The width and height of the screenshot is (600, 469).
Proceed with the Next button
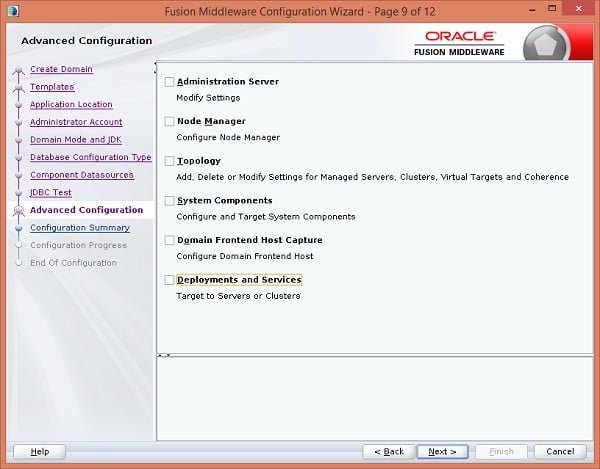click(442, 452)
